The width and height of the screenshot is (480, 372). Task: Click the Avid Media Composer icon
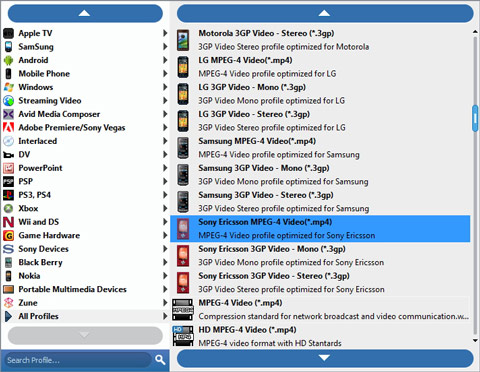(x=8, y=114)
